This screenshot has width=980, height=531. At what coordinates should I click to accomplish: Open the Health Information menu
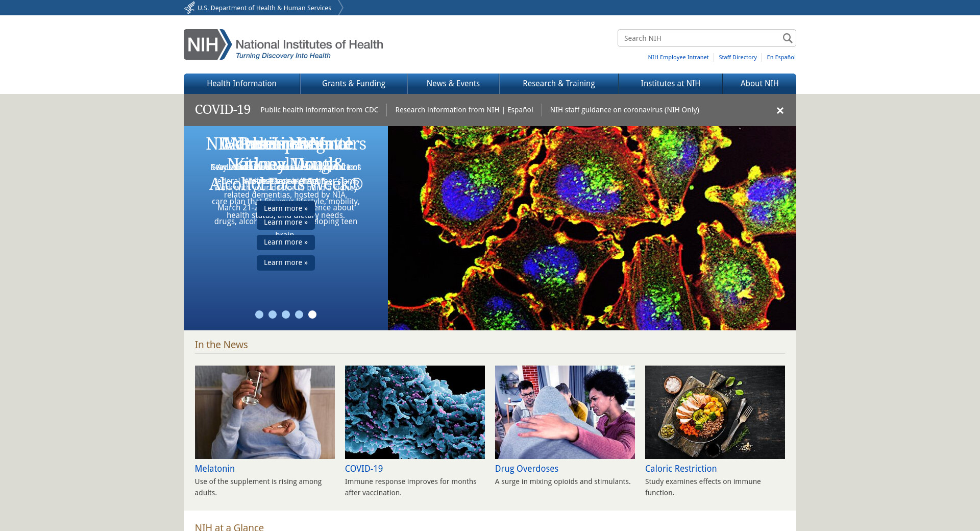(241, 84)
